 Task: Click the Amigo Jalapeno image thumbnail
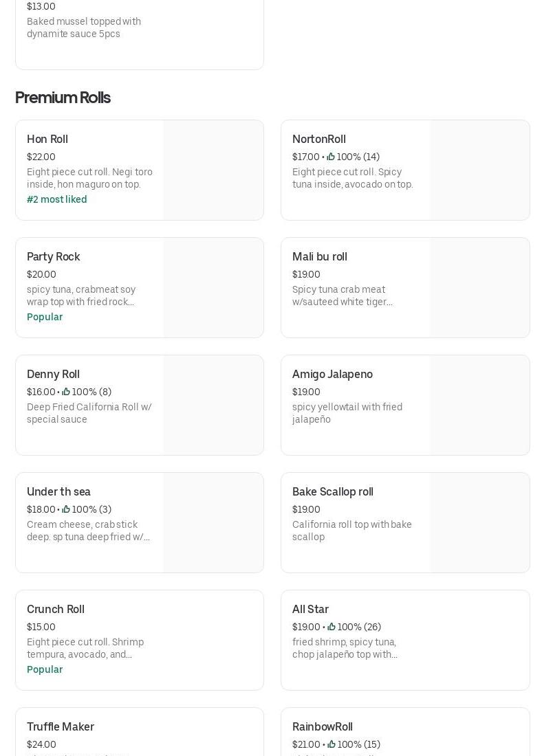[x=479, y=405]
